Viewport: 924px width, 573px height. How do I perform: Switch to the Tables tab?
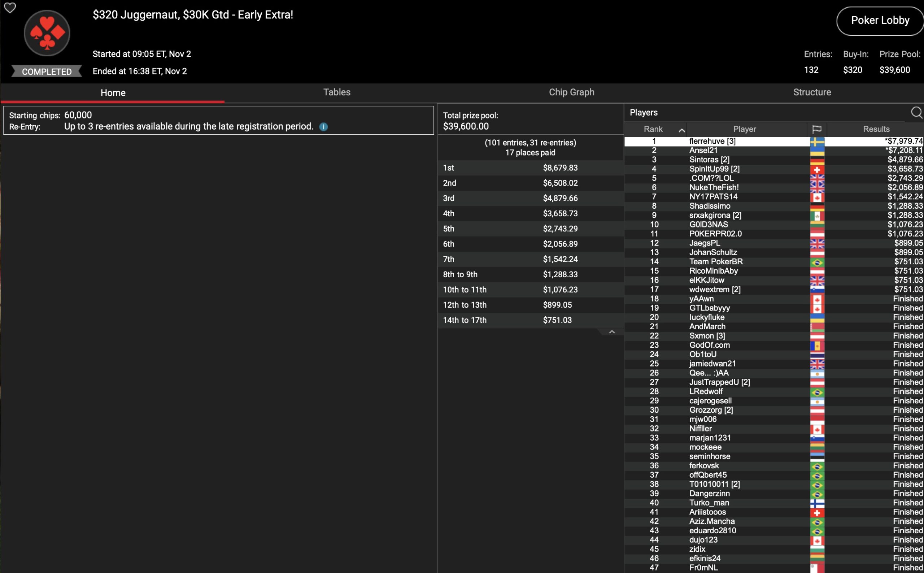[x=336, y=92]
